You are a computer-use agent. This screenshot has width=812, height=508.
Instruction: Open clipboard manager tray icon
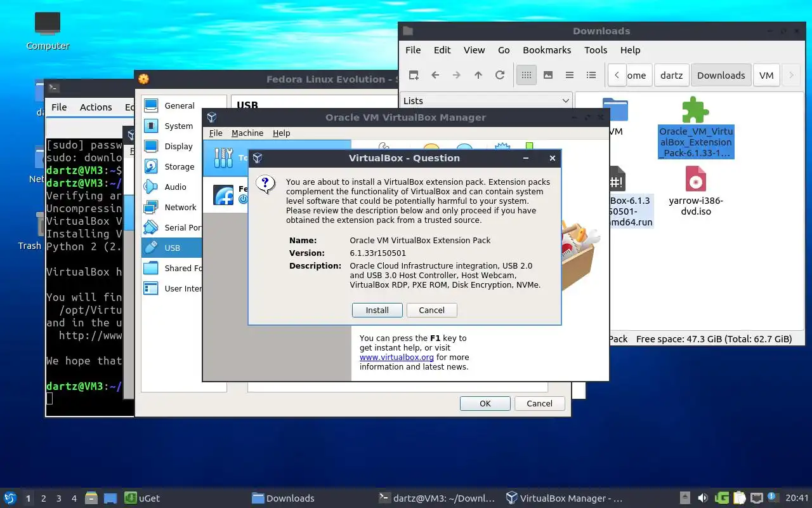(x=739, y=498)
